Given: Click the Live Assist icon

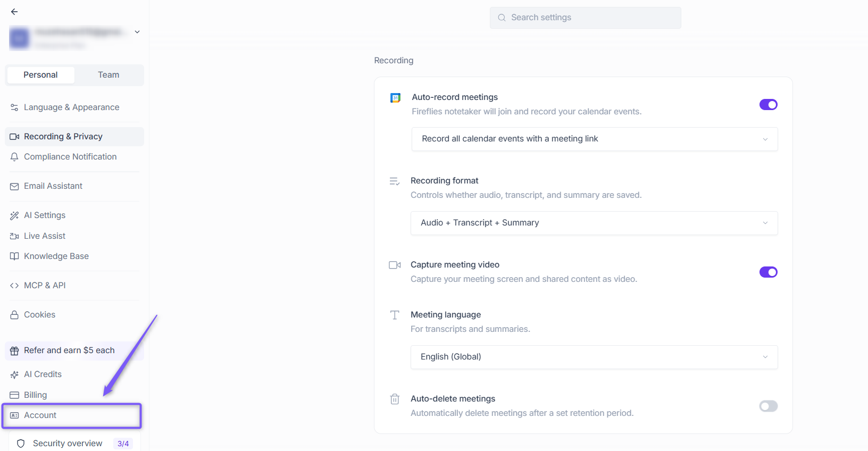Looking at the screenshot, I should click(14, 236).
